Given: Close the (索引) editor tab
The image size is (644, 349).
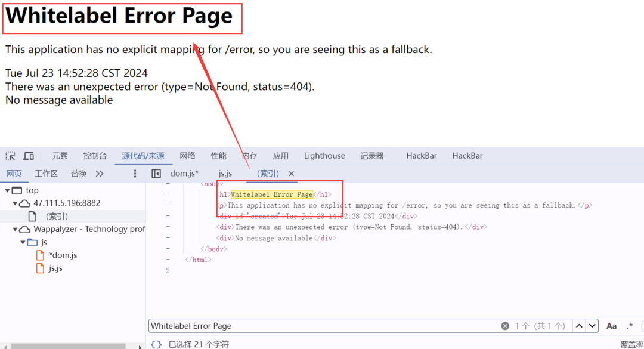Looking at the screenshot, I should (x=291, y=174).
